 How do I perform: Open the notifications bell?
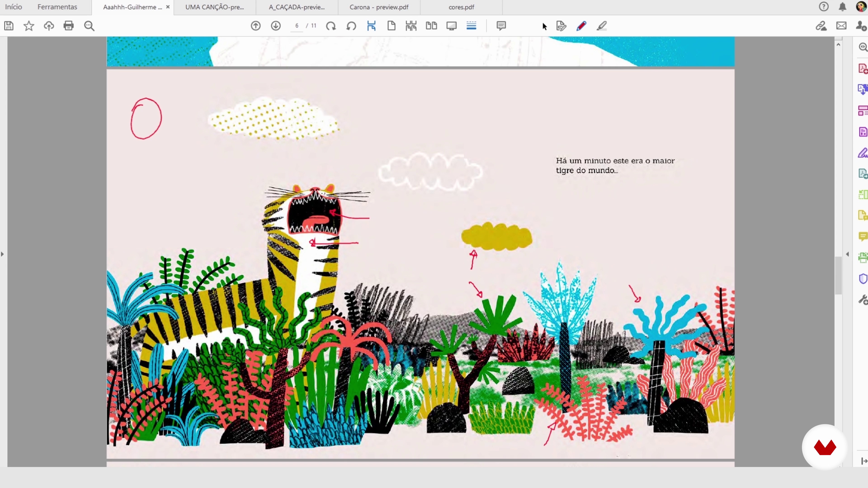click(842, 7)
